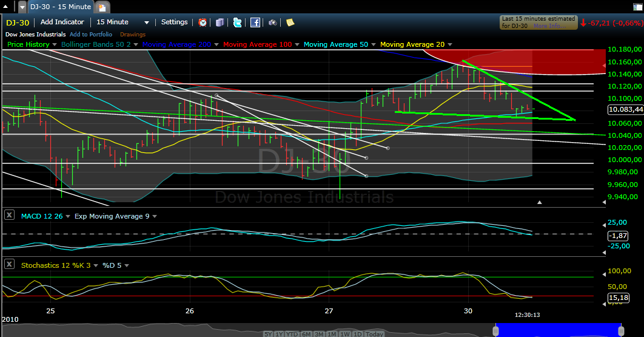
Task: Click Dow Jones Industrials name label
Action: point(35,35)
